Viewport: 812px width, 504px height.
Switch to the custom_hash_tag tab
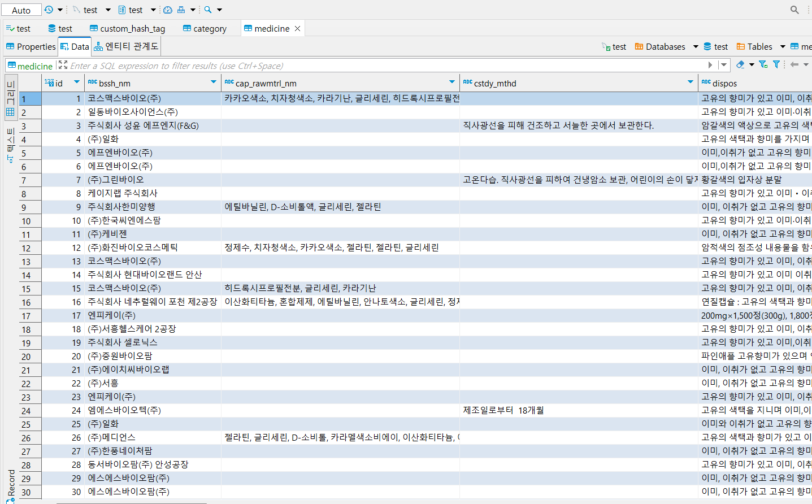[127, 28]
